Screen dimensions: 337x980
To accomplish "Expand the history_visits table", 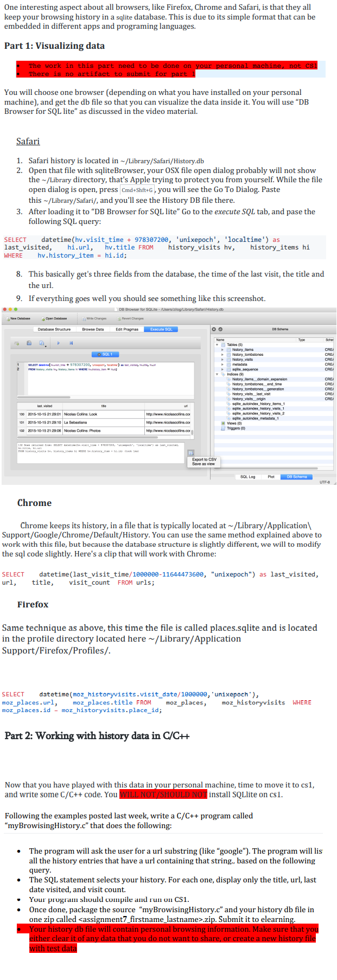I will click(x=222, y=360).
